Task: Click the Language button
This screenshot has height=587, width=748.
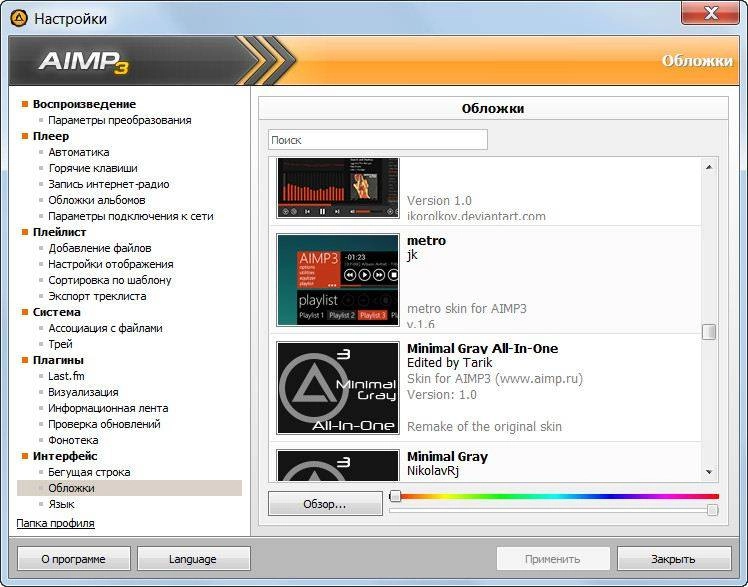Action: click(193, 558)
